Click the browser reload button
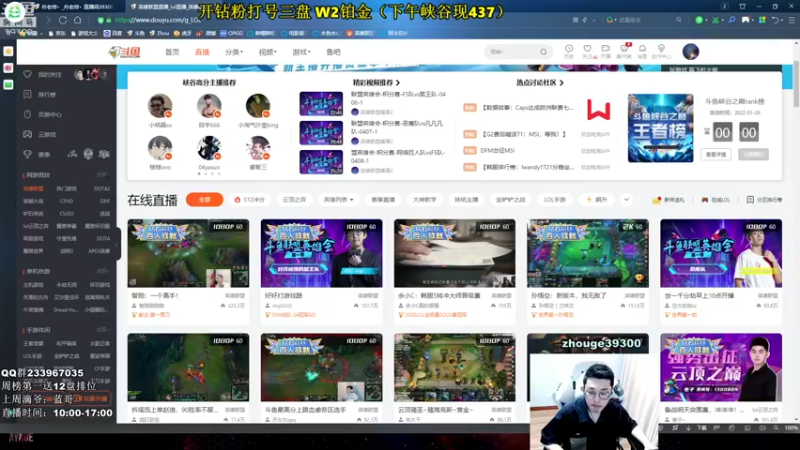This screenshot has height=450, width=800. point(63,20)
